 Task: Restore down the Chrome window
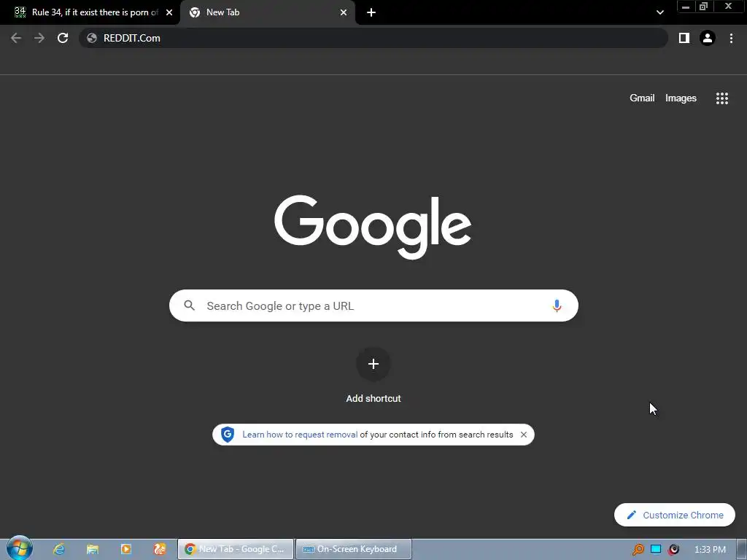704,7
